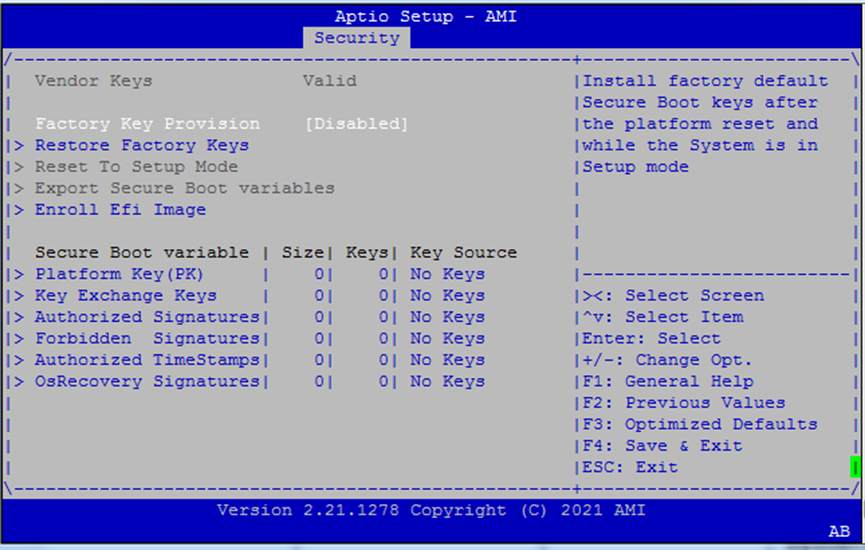Click arrow beside Platform Key(PK)
Viewport: 865px width, 550px height.
(19, 274)
